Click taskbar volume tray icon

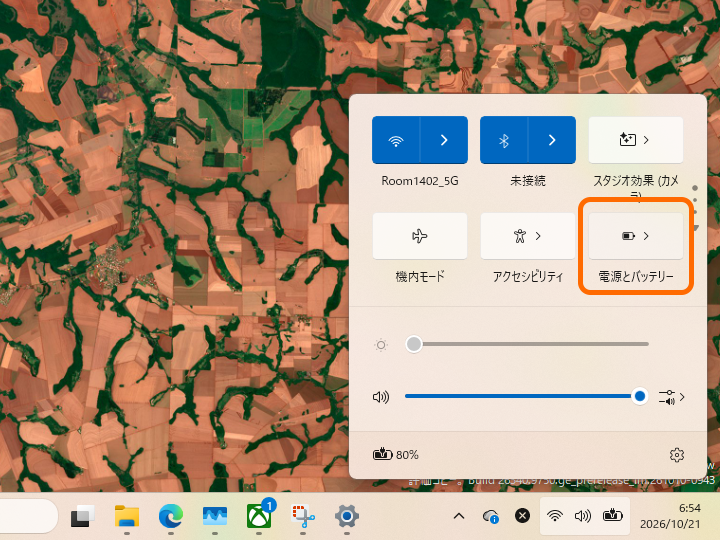pyautogui.click(x=583, y=516)
